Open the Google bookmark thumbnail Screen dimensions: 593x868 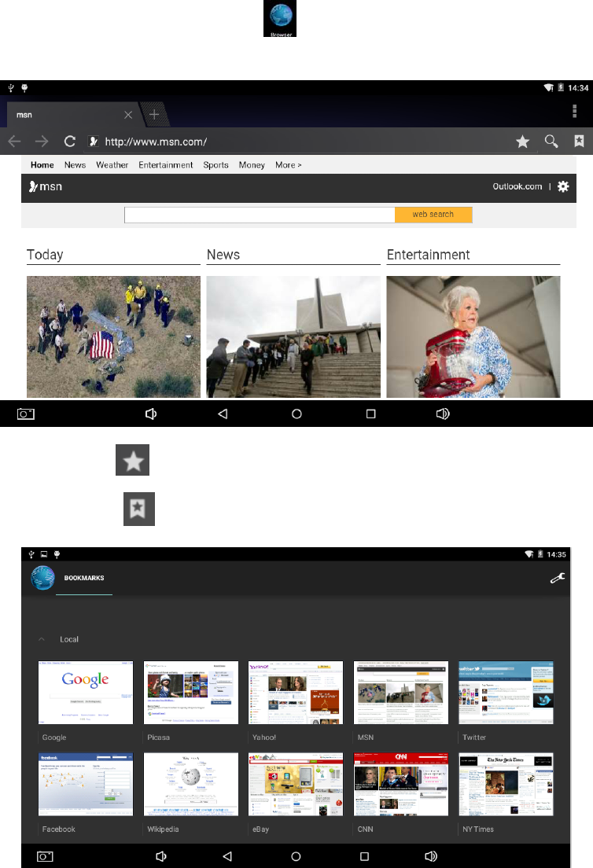86,693
